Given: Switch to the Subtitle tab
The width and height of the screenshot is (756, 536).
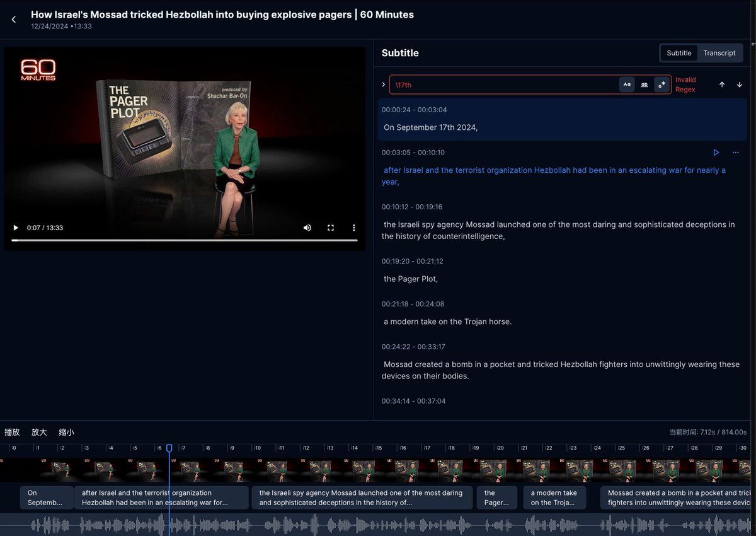Looking at the screenshot, I should [x=679, y=53].
